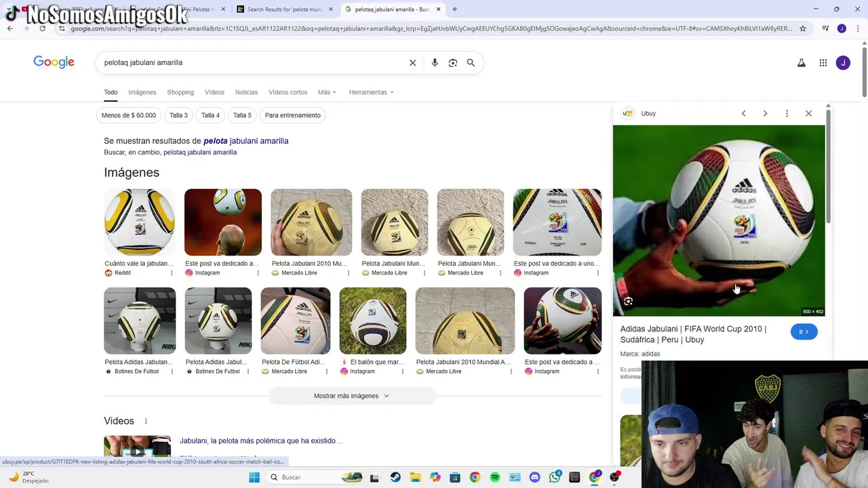Switch to the Noticias tab
This screenshot has width=868, height=488.
pos(246,92)
